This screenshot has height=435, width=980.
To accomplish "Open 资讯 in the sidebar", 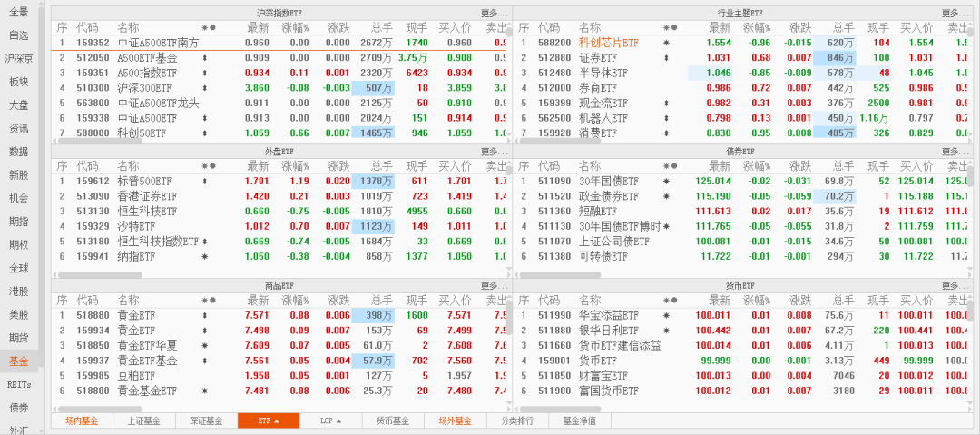I will coord(19,128).
